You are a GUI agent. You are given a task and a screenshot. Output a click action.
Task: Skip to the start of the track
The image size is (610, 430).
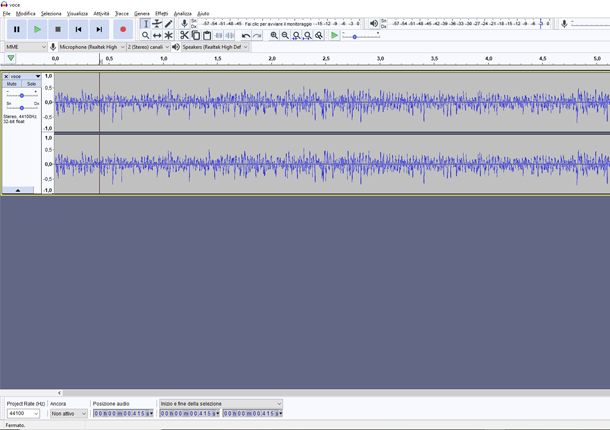click(x=79, y=29)
